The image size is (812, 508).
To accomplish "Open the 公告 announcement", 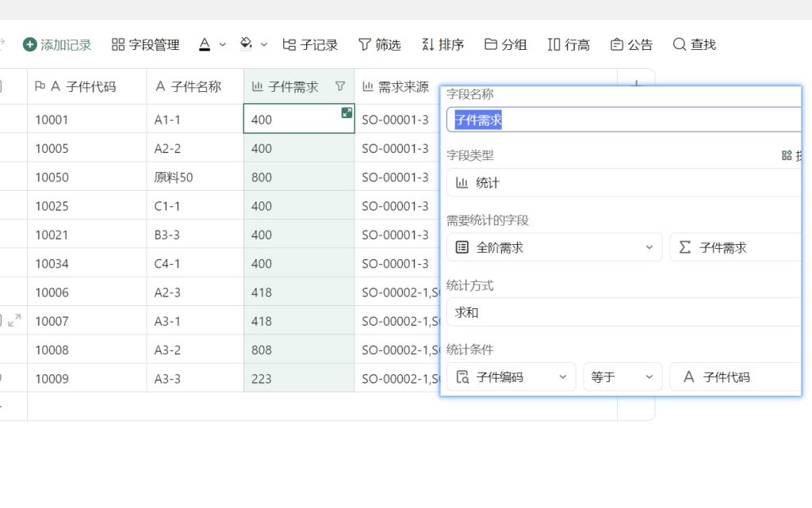I will tap(631, 44).
